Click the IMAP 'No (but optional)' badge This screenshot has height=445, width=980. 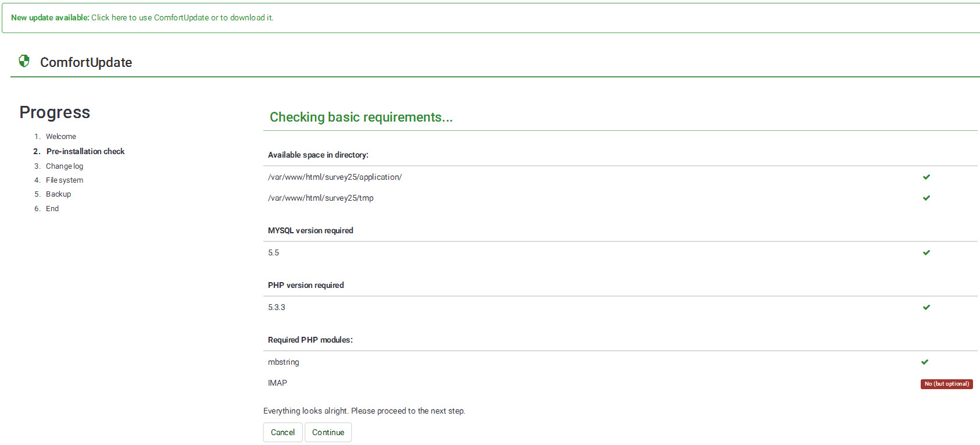(946, 384)
